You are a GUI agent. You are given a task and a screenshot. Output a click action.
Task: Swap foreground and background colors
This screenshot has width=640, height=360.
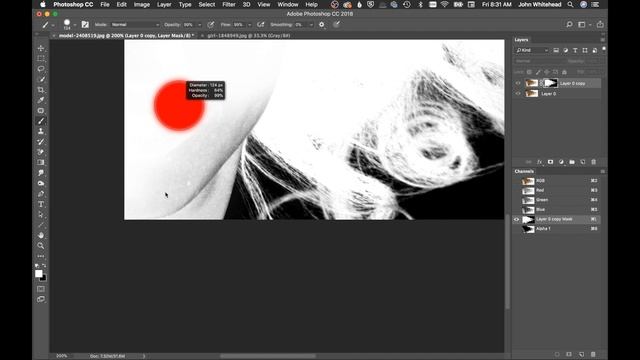[x=44, y=266]
